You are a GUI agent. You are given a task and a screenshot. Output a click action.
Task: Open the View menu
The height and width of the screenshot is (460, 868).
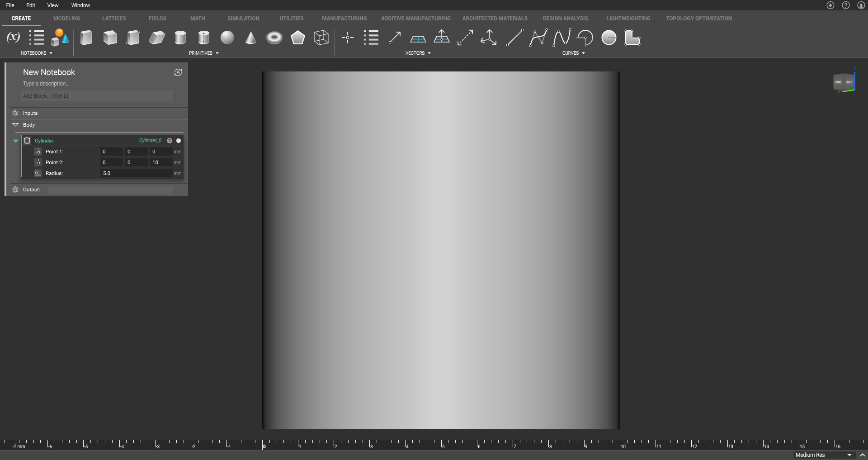[x=53, y=5]
